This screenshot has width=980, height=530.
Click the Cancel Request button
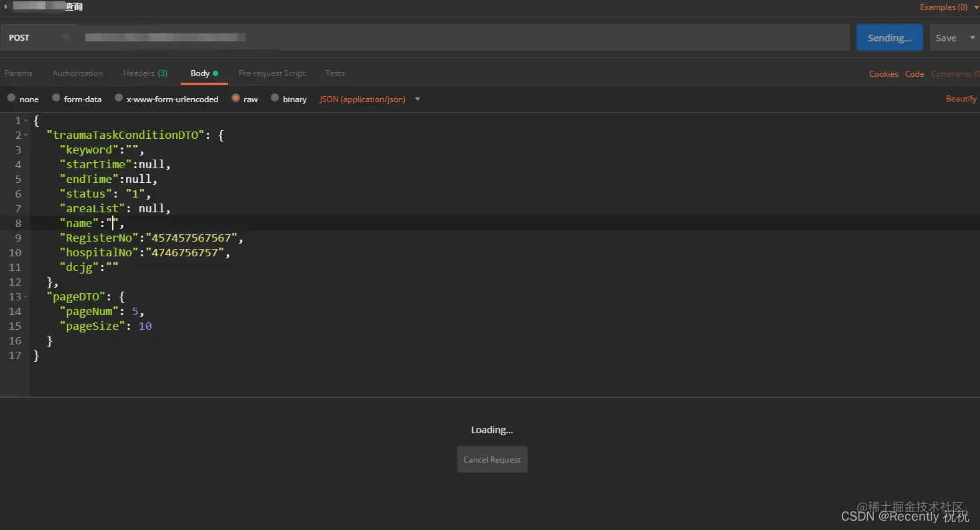point(492,459)
